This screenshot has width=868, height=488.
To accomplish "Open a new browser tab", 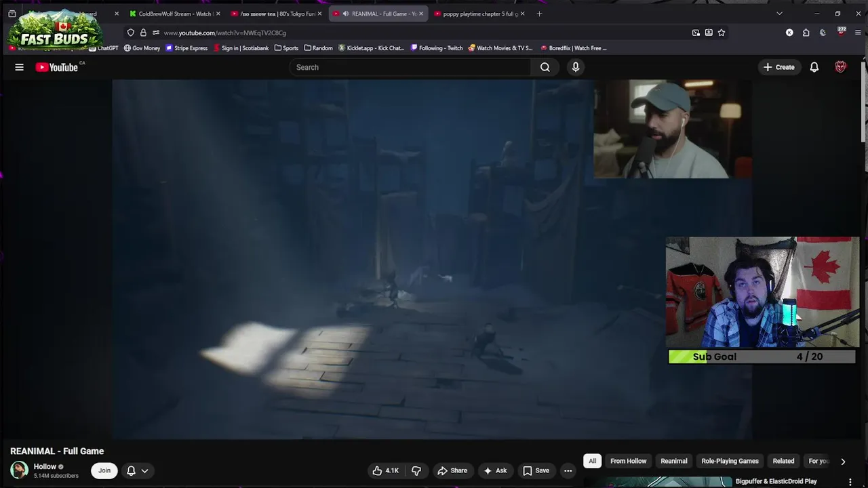I will click(x=539, y=14).
